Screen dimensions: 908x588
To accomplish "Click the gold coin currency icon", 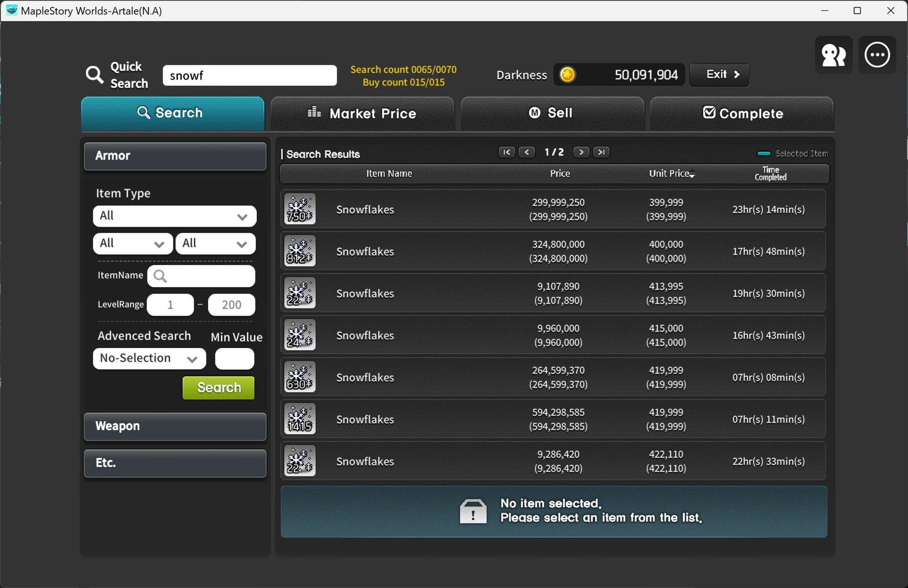I will tap(567, 75).
